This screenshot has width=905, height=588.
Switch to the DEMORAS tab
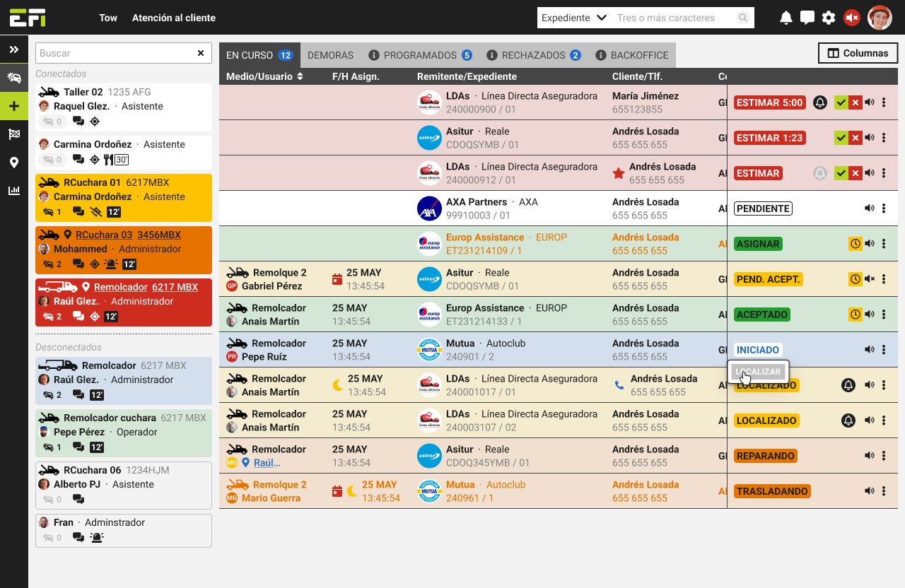click(331, 55)
